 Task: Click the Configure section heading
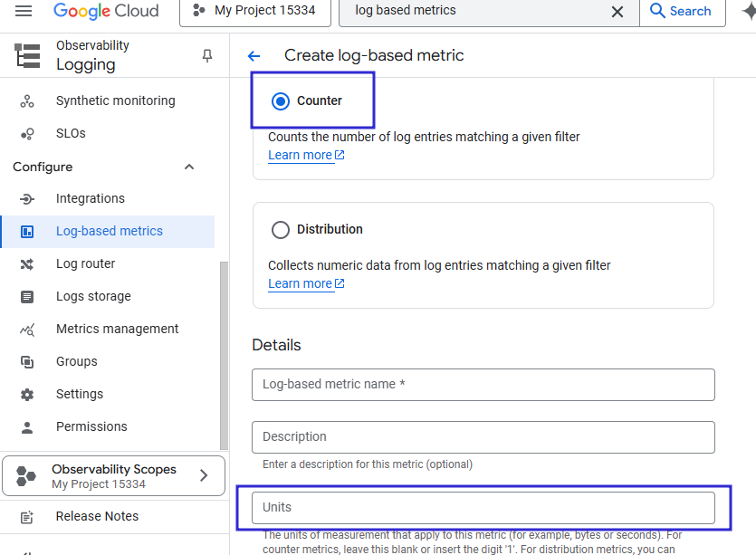click(43, 167)
